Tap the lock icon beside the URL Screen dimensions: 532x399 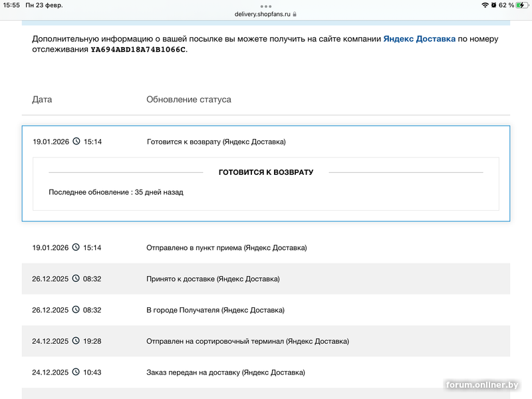[295, 14]
